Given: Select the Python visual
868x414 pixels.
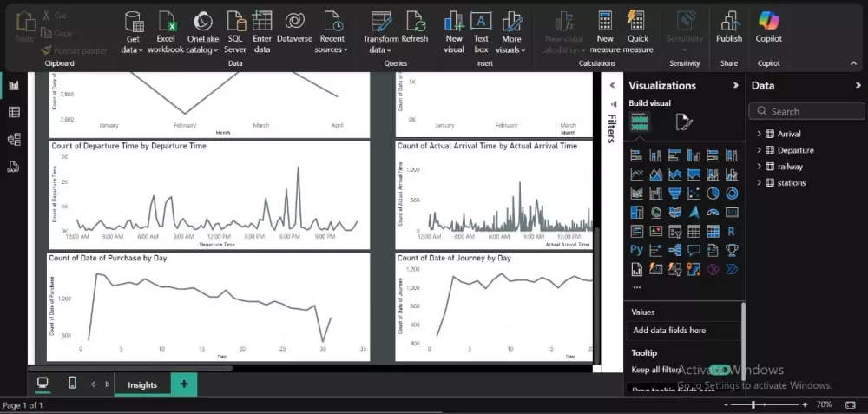Looking at the screenshot, I should point(636,250).
